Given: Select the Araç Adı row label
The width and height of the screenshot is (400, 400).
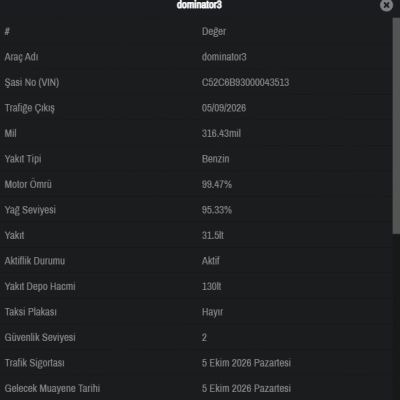Looking at the screenshot, I should (x=21, y=57).
